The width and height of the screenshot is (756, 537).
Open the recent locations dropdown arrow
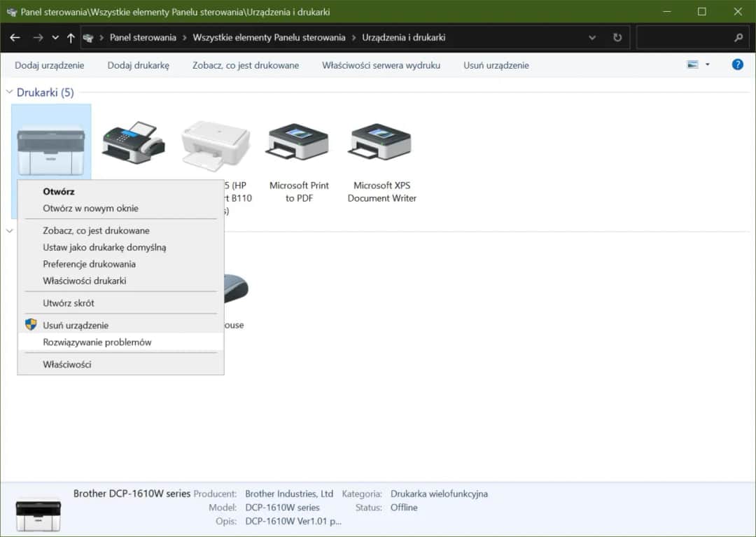click(55, 38)
